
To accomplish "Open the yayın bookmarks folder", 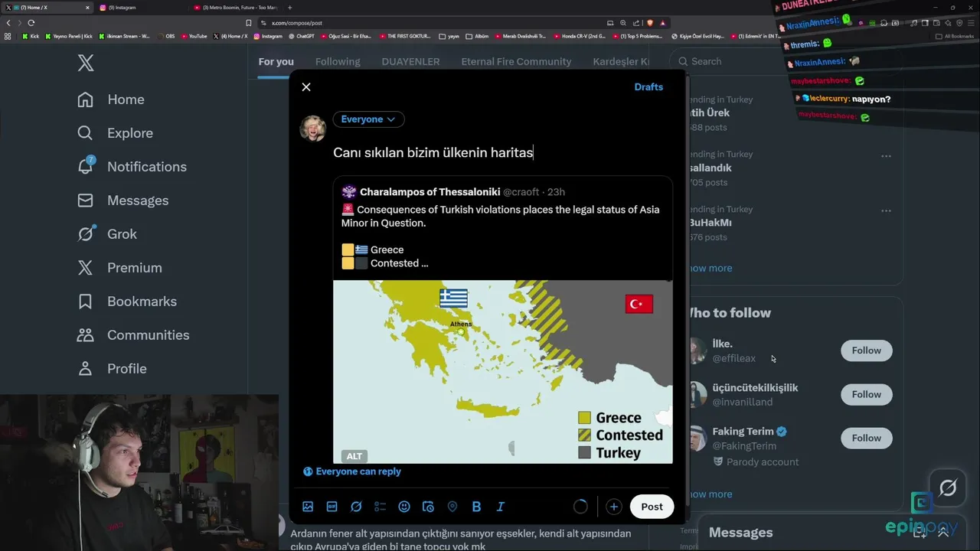I will 449,36.
